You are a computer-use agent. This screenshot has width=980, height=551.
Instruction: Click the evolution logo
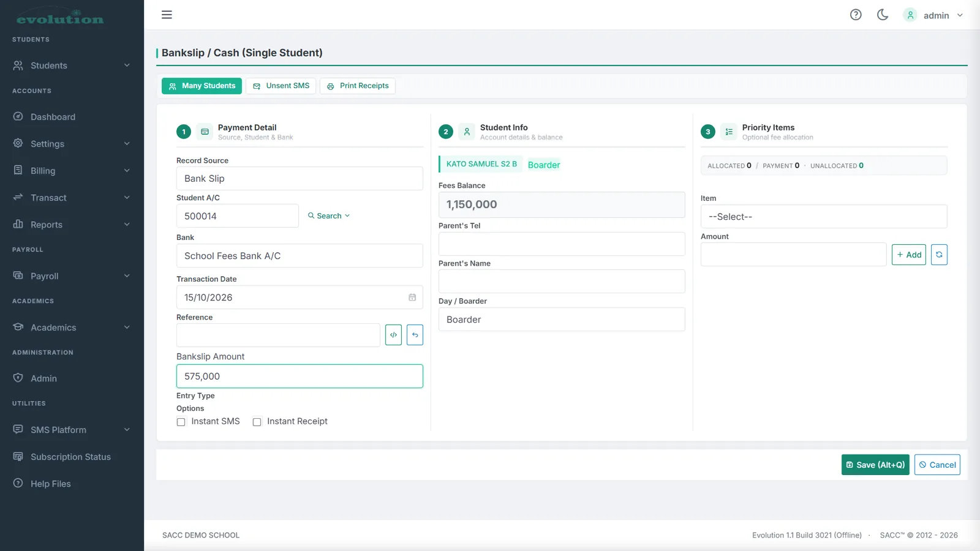60,18
